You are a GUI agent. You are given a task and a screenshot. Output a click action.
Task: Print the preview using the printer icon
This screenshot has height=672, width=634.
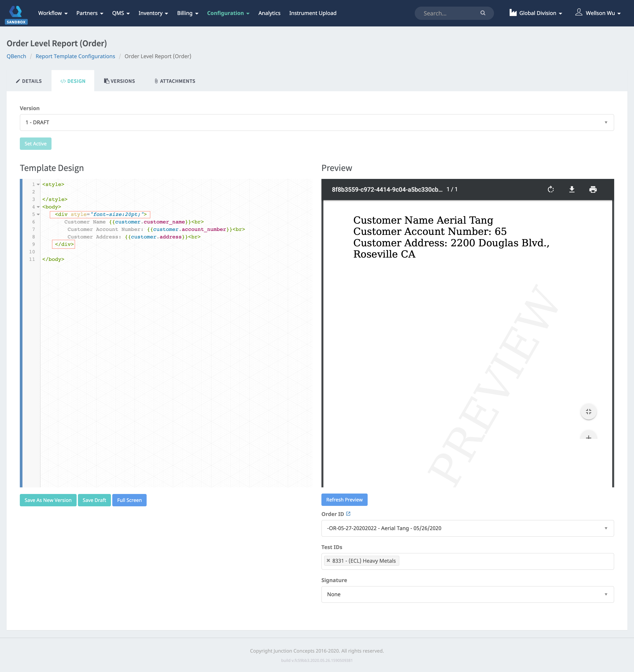[593, 189]
